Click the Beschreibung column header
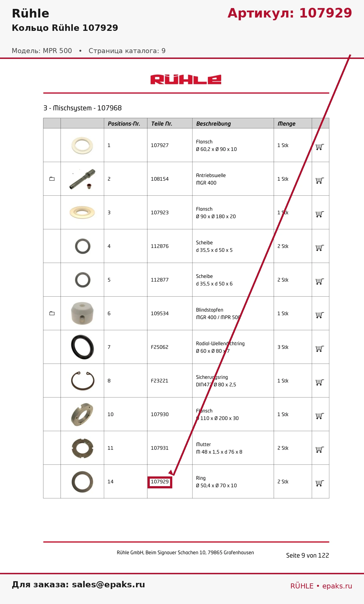Screen dimensions: 364x604 213,124
